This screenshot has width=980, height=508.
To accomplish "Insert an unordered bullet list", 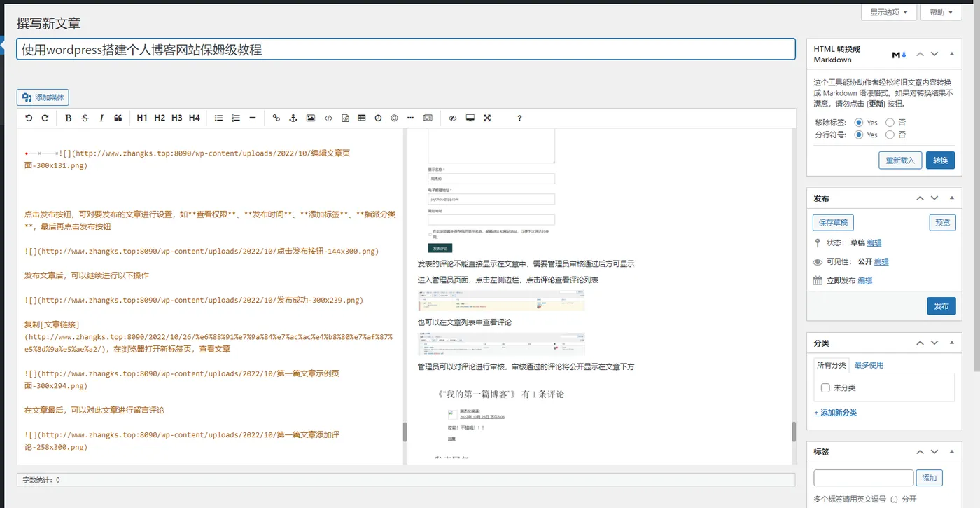I will (x=218, y=118).
